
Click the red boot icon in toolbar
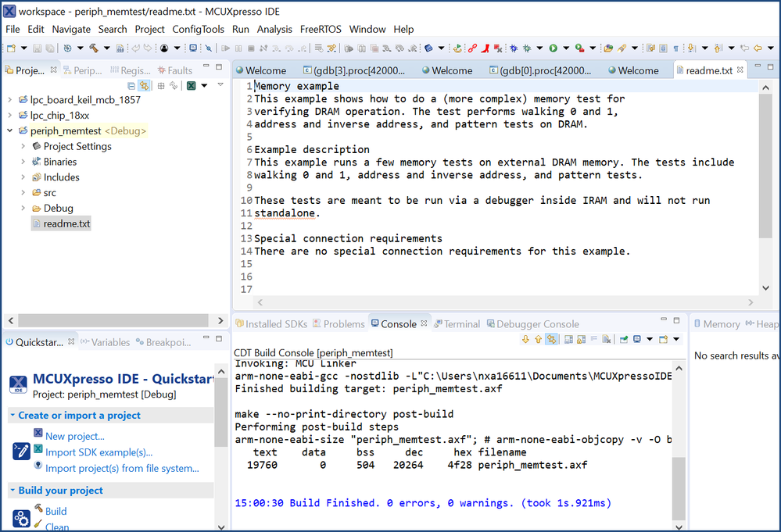tap(485, 48)
